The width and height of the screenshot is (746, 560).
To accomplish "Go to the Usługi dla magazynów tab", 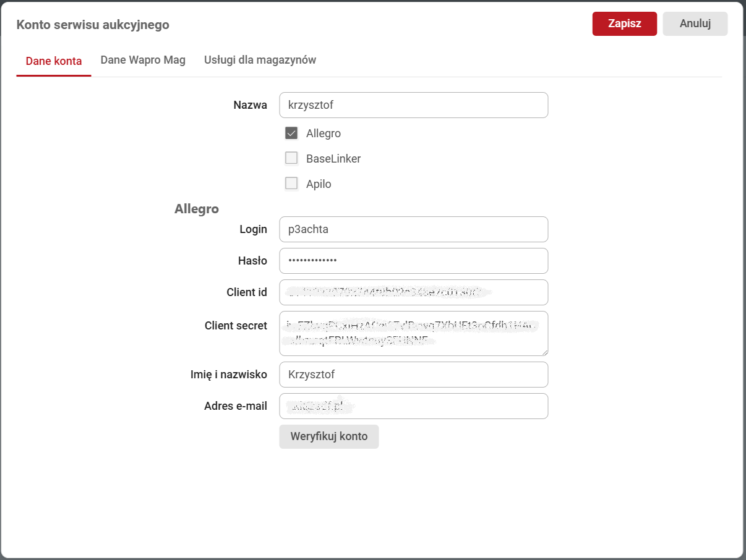I will point(260,60).
